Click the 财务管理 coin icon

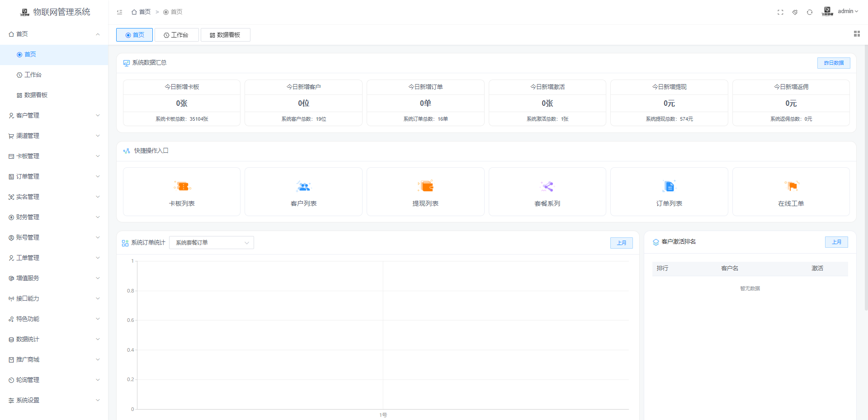click(x=11, y=217)
